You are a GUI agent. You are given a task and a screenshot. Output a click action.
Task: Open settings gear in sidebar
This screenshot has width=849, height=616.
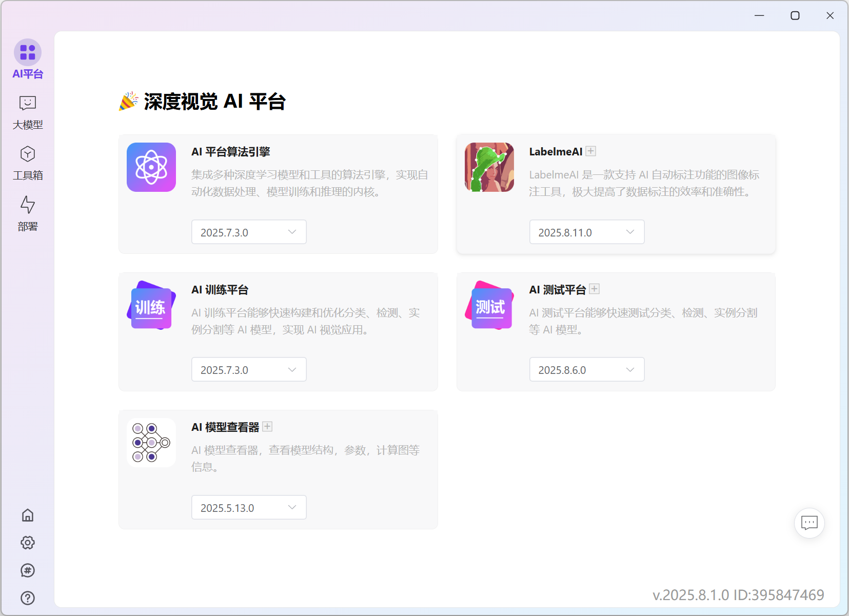pos(28,543)
